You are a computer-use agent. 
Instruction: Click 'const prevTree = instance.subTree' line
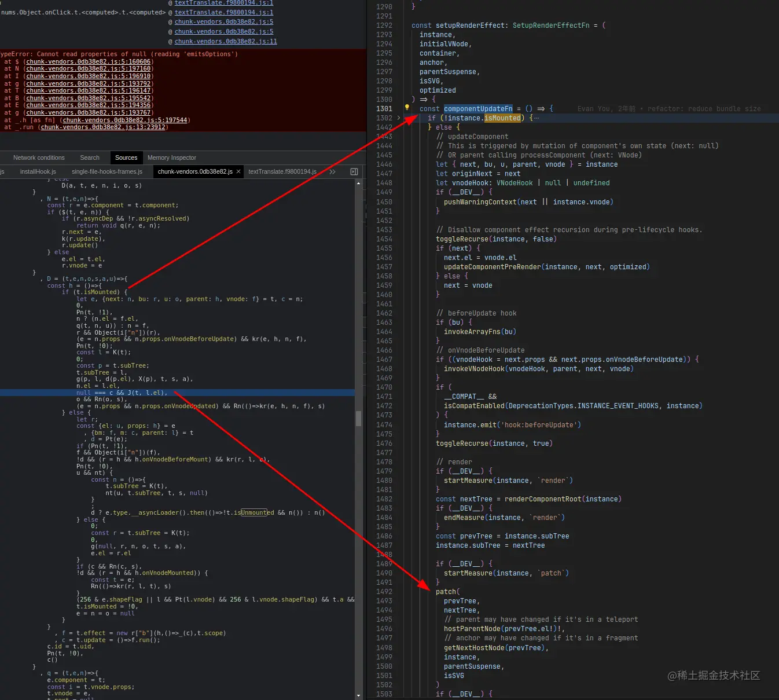click(502, 536)
